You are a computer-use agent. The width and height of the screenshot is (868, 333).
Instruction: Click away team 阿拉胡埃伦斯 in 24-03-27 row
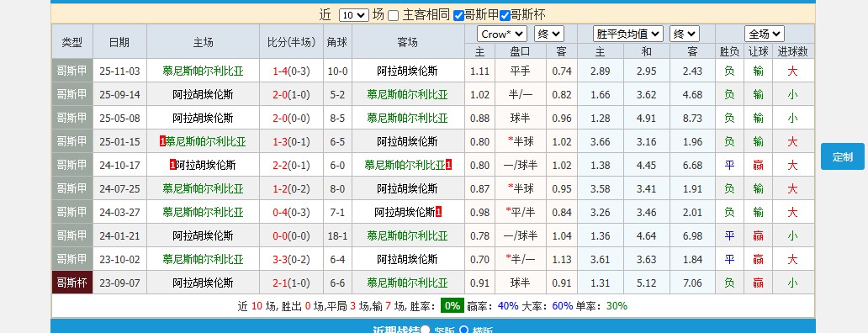pos(405,212)
